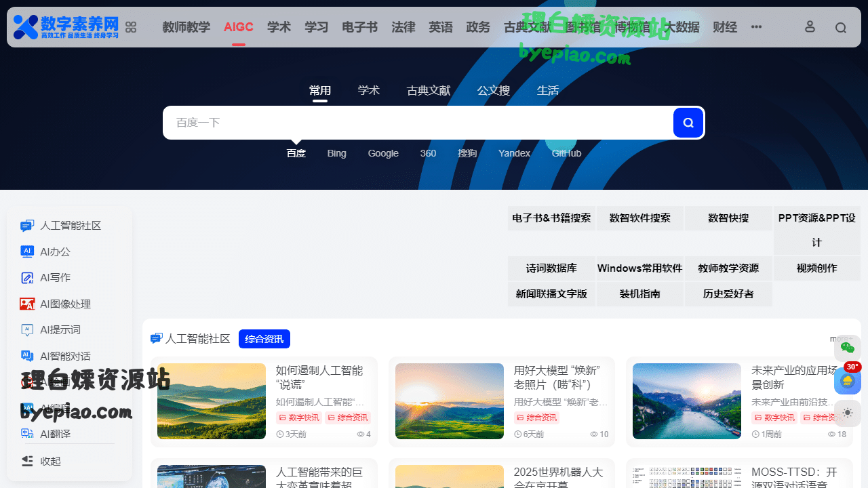Image resolution: width=868 pixels, height=488 pixels.
Task: Open the WeChat floating icon
Action: pyautogui.click(x=848, y=348)
